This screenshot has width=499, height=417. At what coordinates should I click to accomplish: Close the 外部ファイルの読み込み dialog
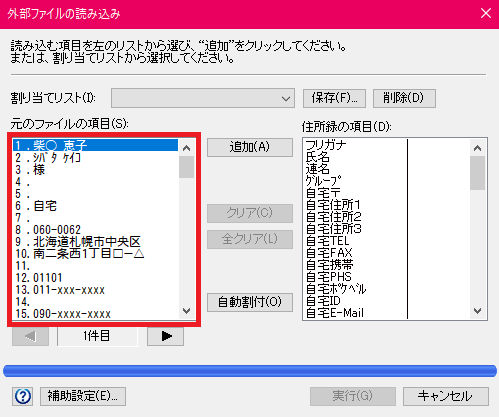click(486, 13)
